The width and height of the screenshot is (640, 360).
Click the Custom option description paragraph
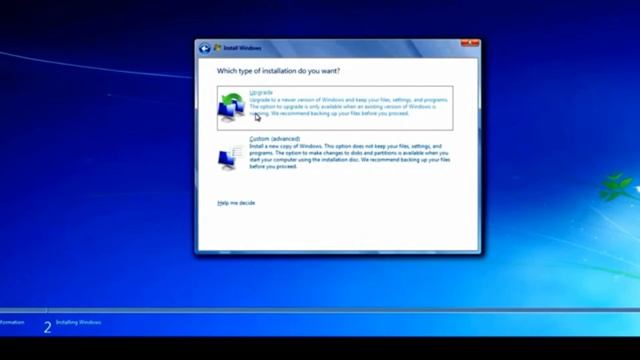[350, 156]
